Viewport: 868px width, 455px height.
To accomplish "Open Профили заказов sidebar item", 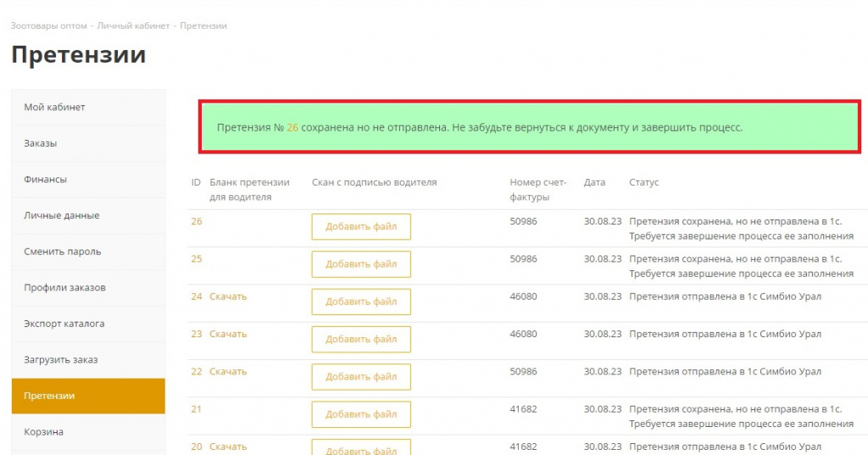I will [88, 287].
